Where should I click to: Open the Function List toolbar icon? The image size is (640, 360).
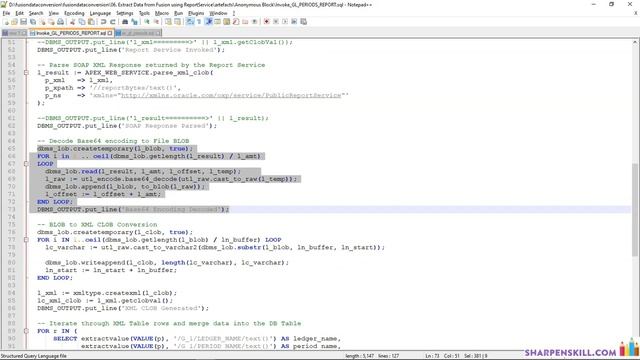(x=236, y=22)
